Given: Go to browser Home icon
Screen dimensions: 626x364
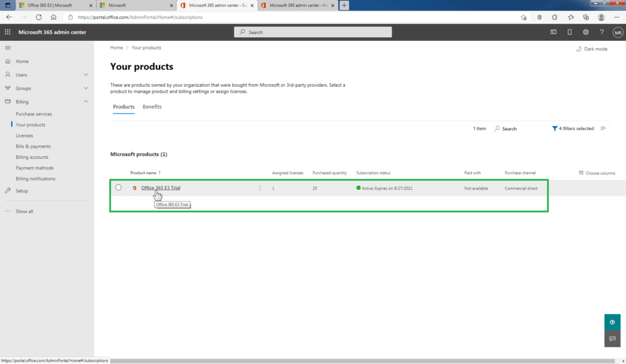Looking at the screenshot, I should (x=54, y=17).
